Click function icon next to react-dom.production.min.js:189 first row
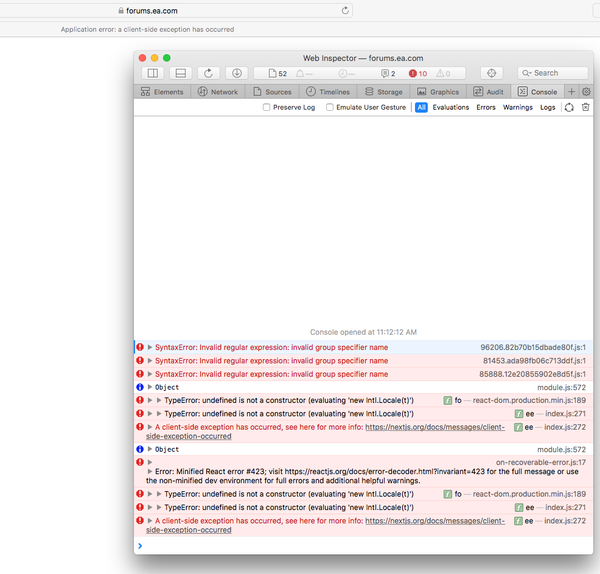 point(448,400)
